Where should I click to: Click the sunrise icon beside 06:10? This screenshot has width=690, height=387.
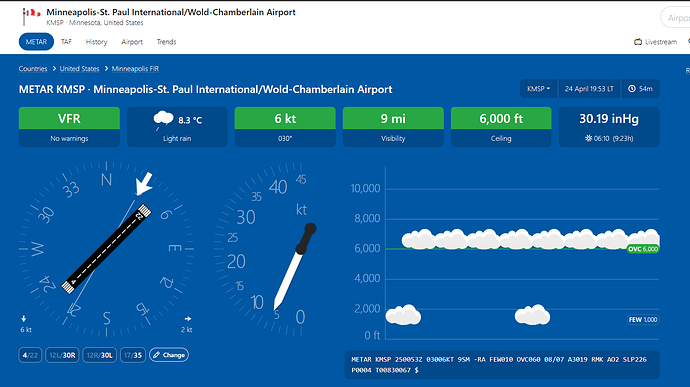[x=588, y=138]
